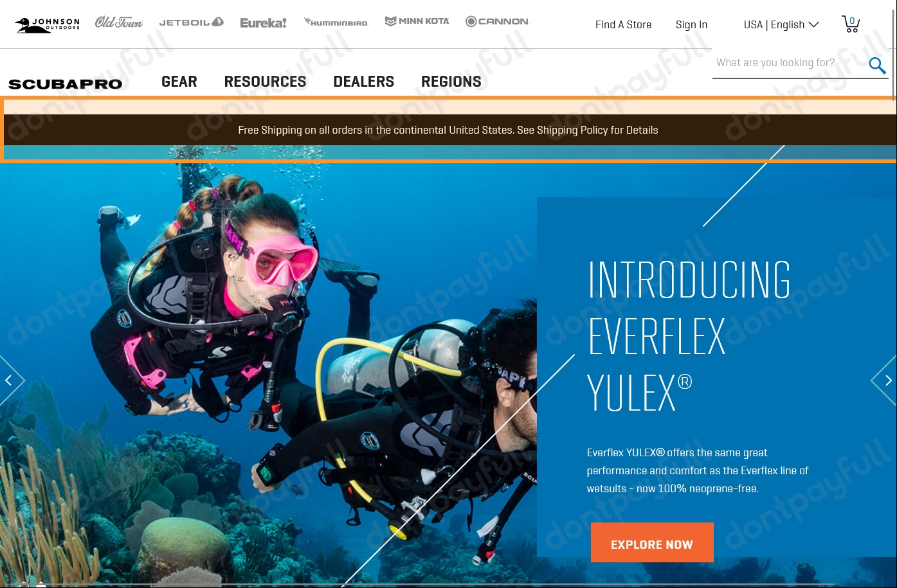Image resolution: width=897 pixels, height=588 pixels.
Task: Expand the USA | English language selector
Action: click(781, 24)
